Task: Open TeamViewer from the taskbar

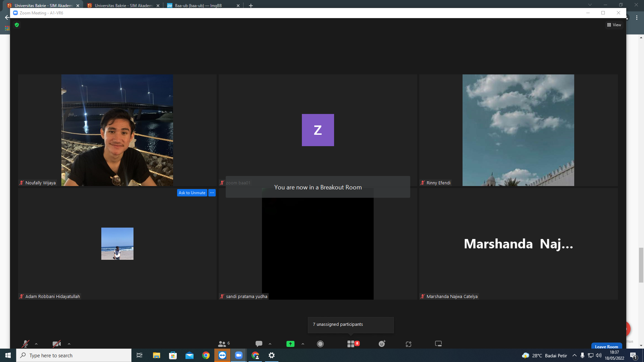Action: [x=222, y=355]
